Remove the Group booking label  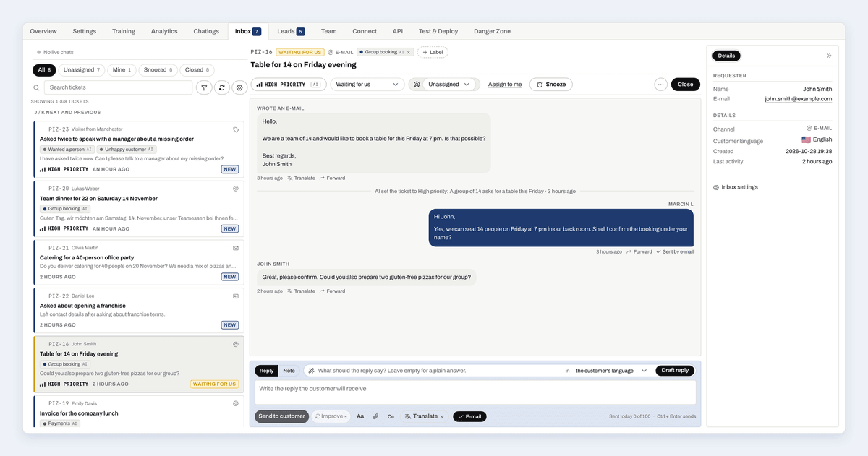(409, 52)
